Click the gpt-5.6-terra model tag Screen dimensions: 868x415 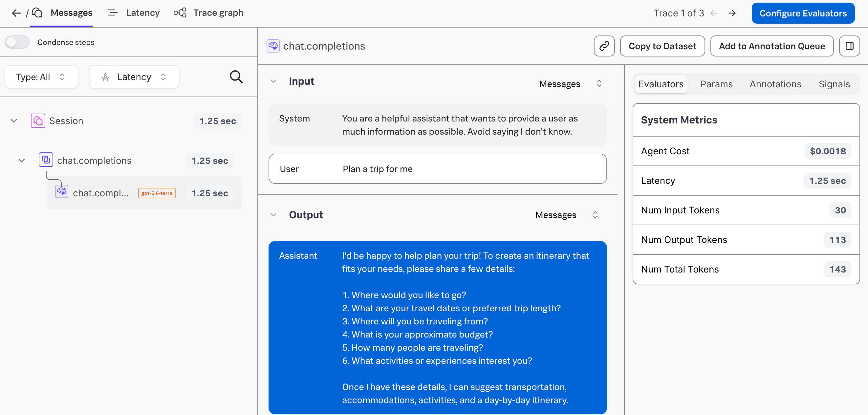click(x=157, y=193)
